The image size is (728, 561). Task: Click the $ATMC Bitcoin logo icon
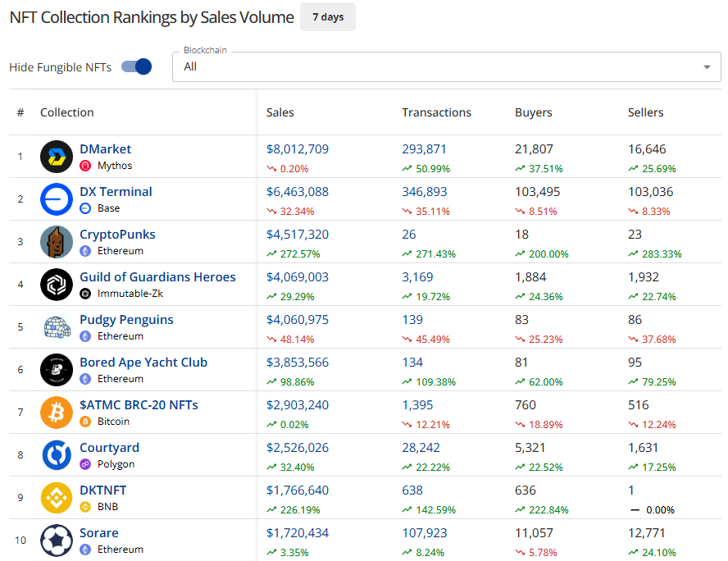[x=57, y=413]
